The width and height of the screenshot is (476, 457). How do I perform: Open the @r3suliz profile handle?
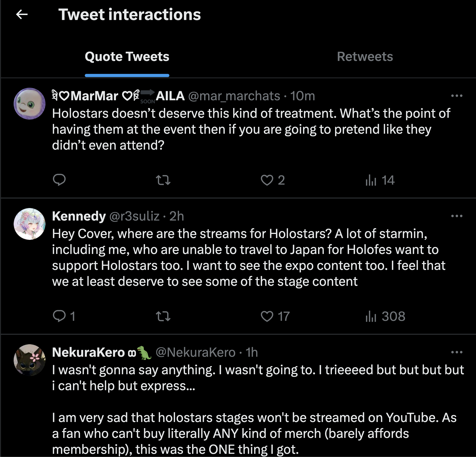click(134, 216)
